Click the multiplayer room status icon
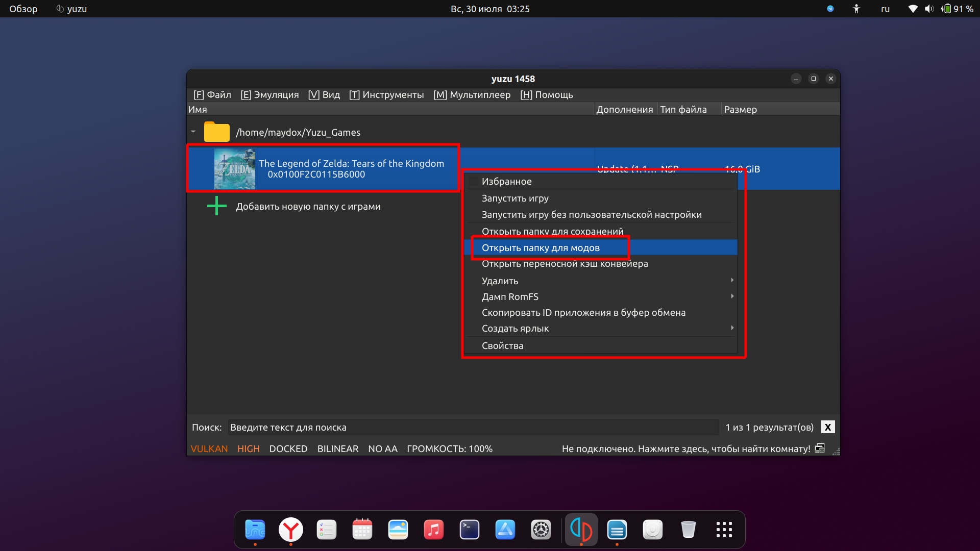This screenshot has width=980, height=551. click(x=820, y=448)
